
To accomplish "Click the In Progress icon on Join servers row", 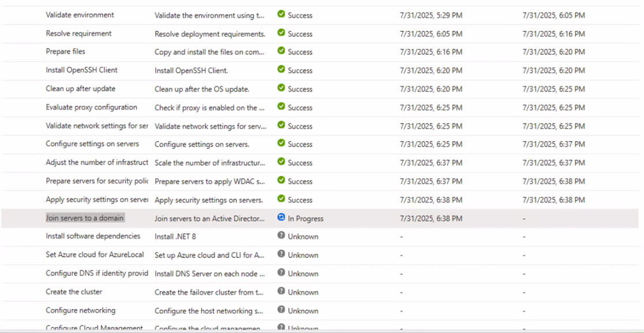I will tap(282, 218).
